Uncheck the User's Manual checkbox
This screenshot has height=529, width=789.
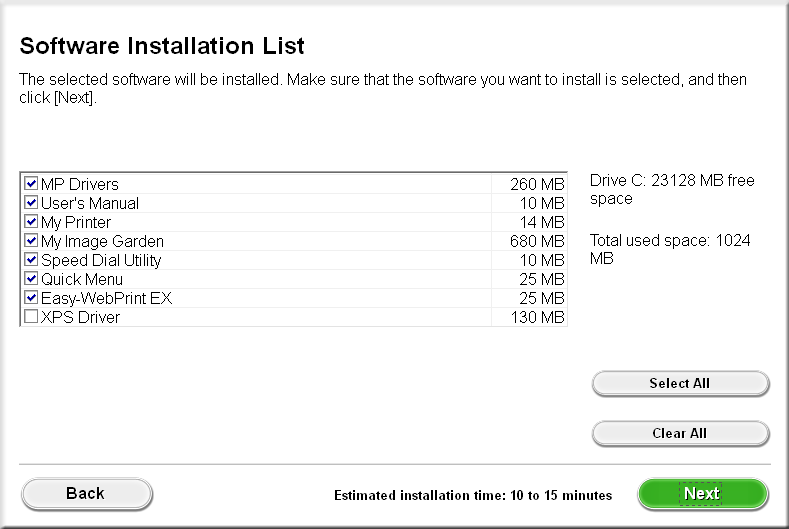pos(31,203)
